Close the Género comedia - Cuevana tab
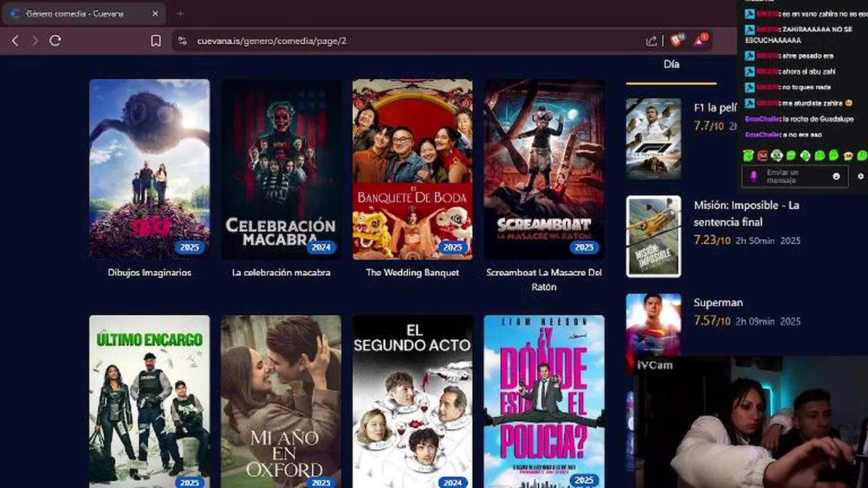This screenshot has height=488, width=868. pos(155,14)
